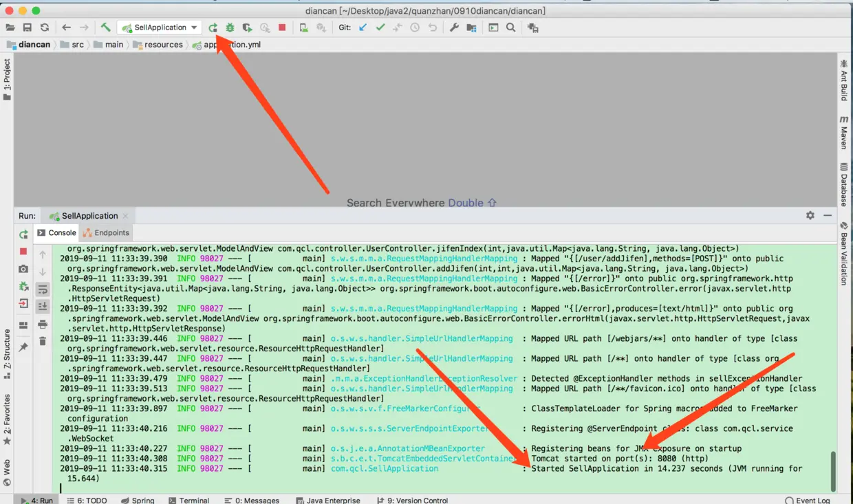Rerun SellApplication from the main toolbar
Image resolution: width=853 pixels, height=504 pixels.
(x=213, y=28)
